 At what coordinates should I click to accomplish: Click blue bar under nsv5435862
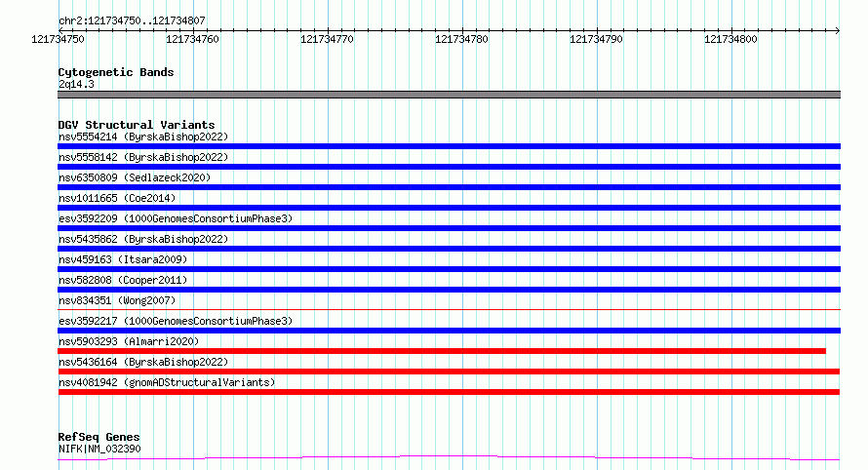[449, 249]
